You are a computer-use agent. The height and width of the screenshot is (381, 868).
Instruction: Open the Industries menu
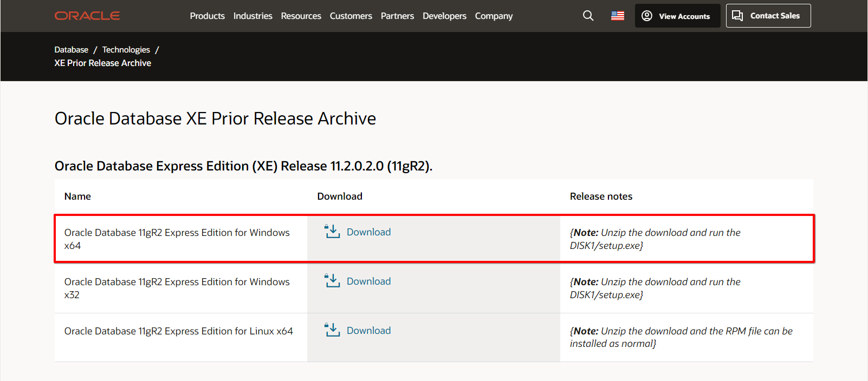[x=253, y=16]
